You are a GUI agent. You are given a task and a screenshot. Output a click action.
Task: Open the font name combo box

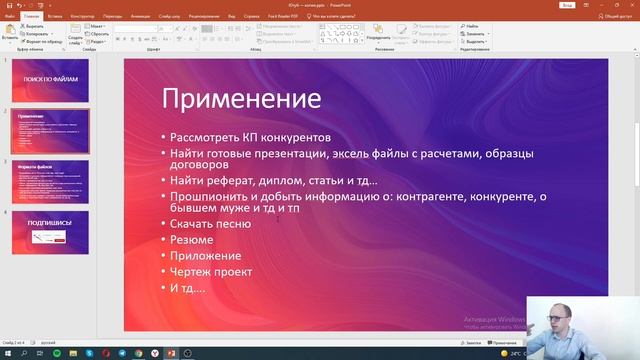135,29
